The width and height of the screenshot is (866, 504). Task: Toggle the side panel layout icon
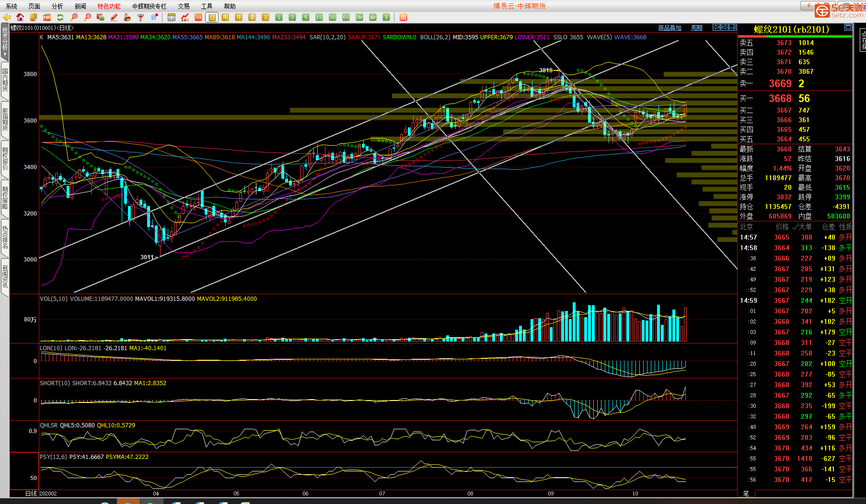point(733,27)
